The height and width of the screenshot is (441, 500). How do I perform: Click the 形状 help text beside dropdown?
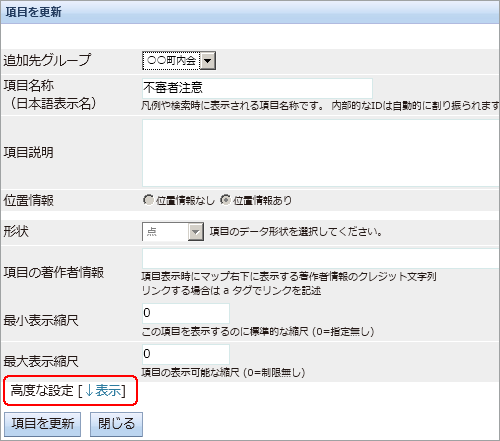296,232
